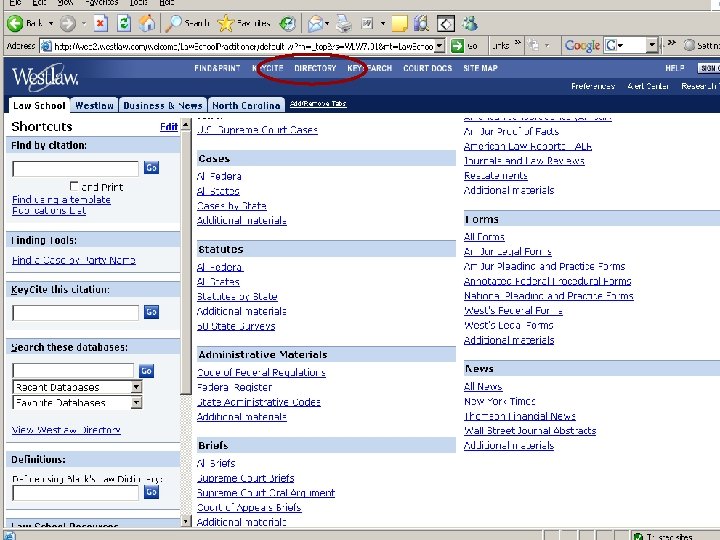This screenshot has width=720, height=540.
Task: Click the KeyCite this citation text field
Action: click(x=75, y=313)
